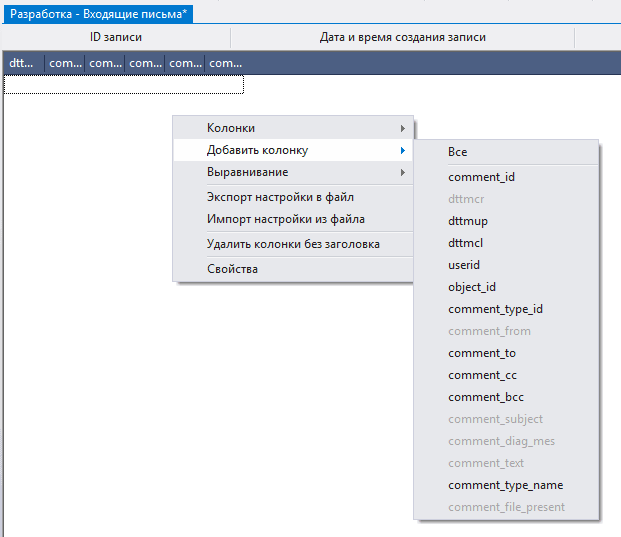The image size is (621, 537).
Task: Open Свойства from the context menu
Action: tap(232, 269)
